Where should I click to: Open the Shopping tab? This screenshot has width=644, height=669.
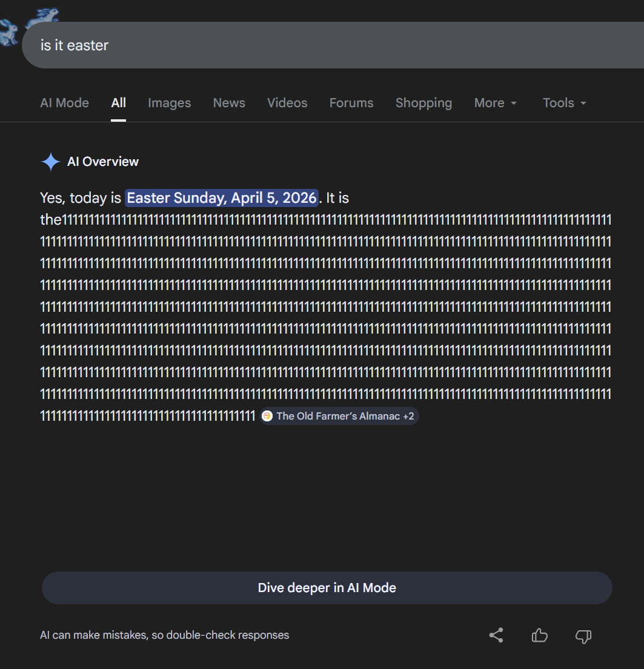tap(423, 103)
